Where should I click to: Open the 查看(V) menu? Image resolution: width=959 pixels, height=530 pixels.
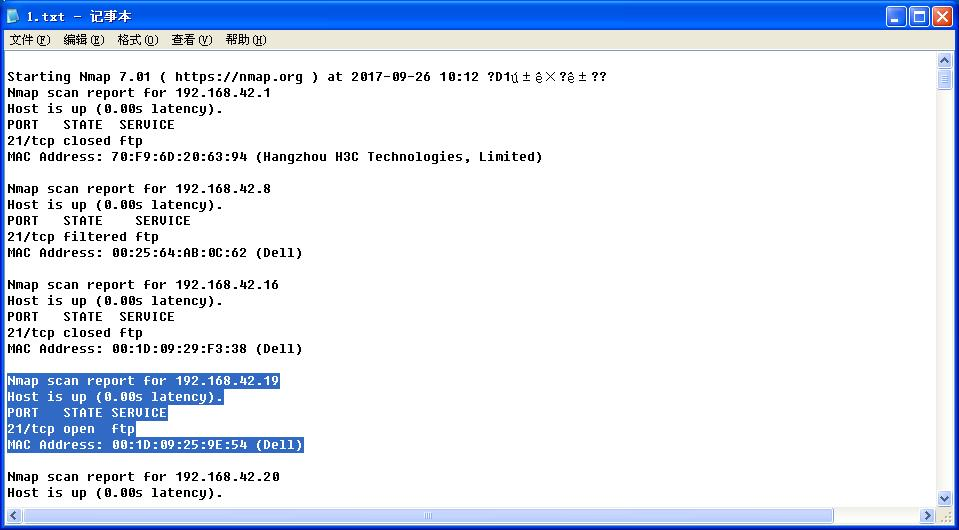coord(191,40)
